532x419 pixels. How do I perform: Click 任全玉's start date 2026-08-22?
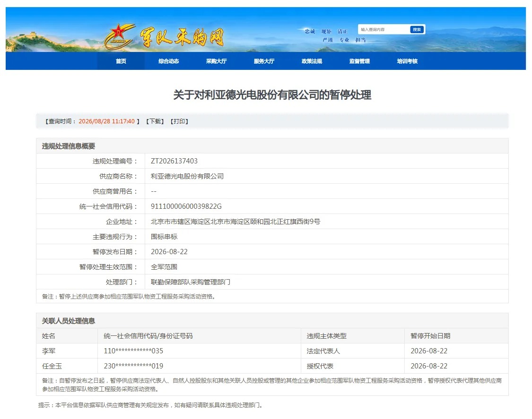click(x=429, y=366)
